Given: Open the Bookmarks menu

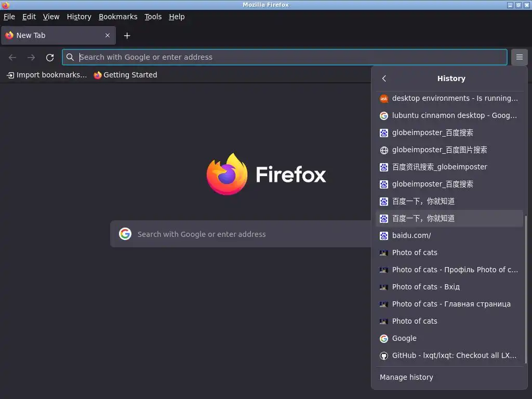Looking at the screenshot, I should [118, 17].
